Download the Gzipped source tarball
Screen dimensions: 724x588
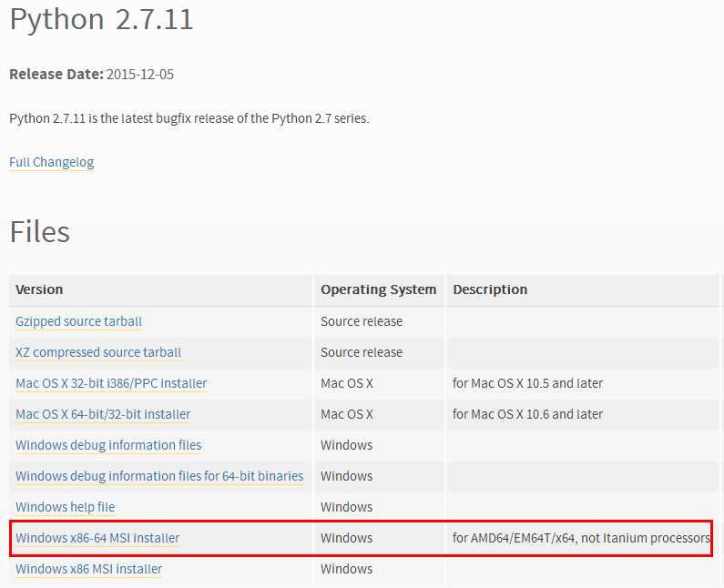pyautogui.click(x=79, y=321)
